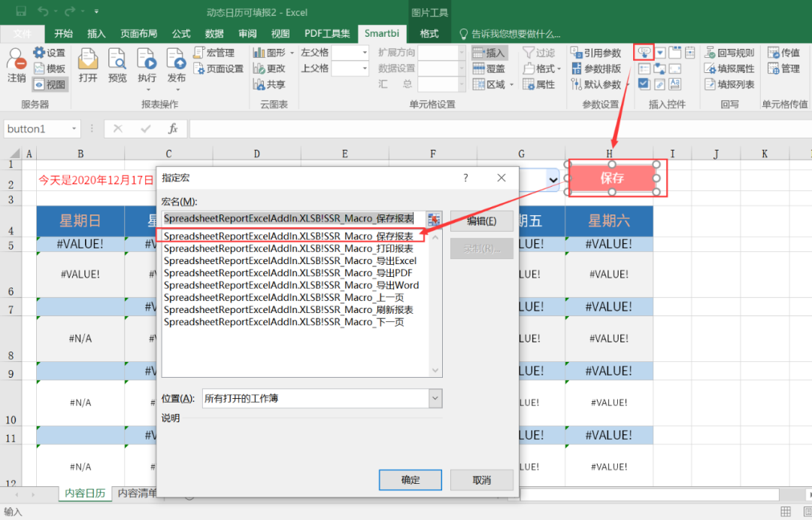Open 回写规则 writeback rules

(729, 53)
